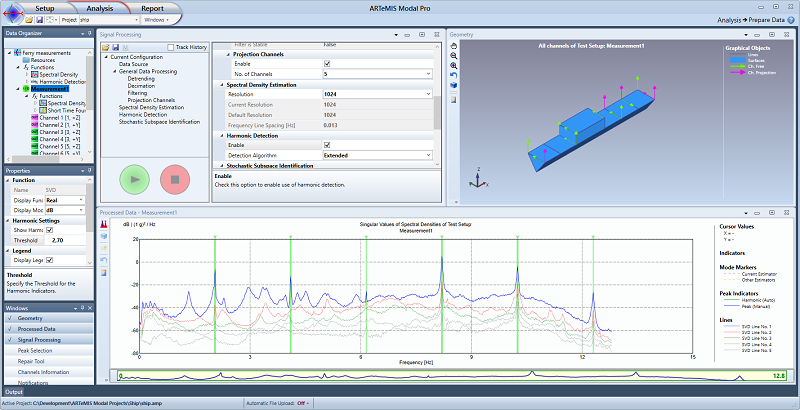The height and width of the screenshot is (410, 800).
Task: Click the blue 3D cube view icon
Action: click(454, 86)
